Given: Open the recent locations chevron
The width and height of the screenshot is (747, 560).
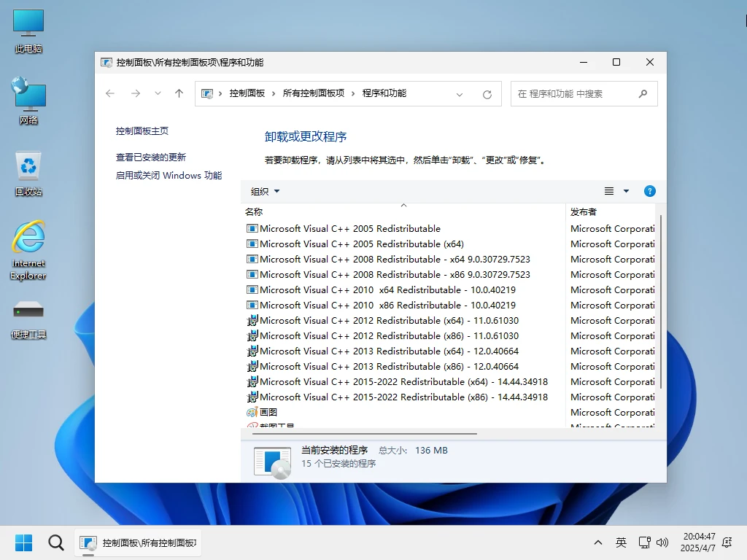Looking at the screenshot, I should [x=158, y=93].
